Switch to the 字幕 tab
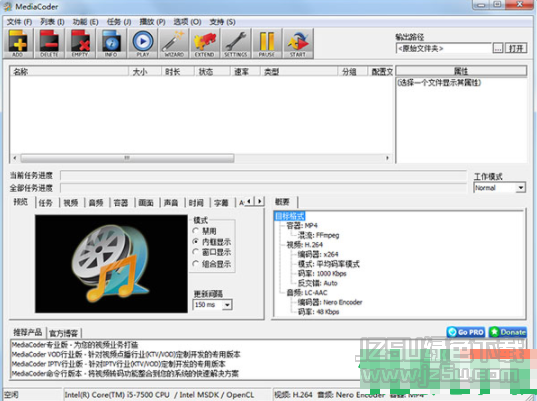The image size is (537, 401). click(x=221, y=203)
